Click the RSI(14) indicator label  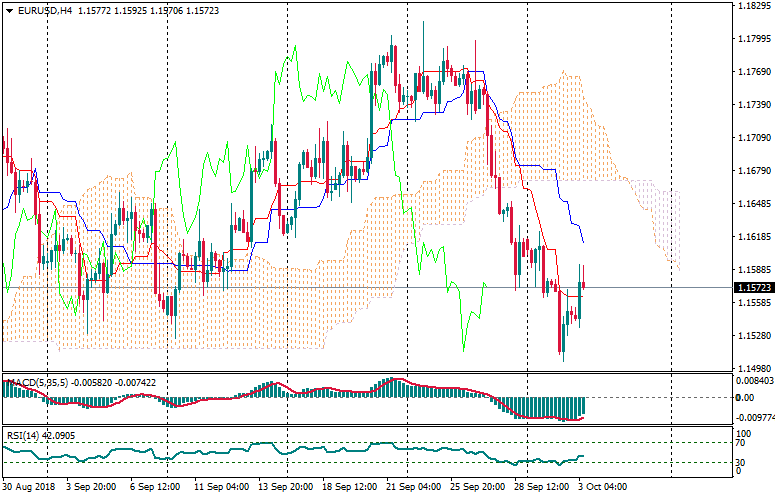click(x=24, y=436)
